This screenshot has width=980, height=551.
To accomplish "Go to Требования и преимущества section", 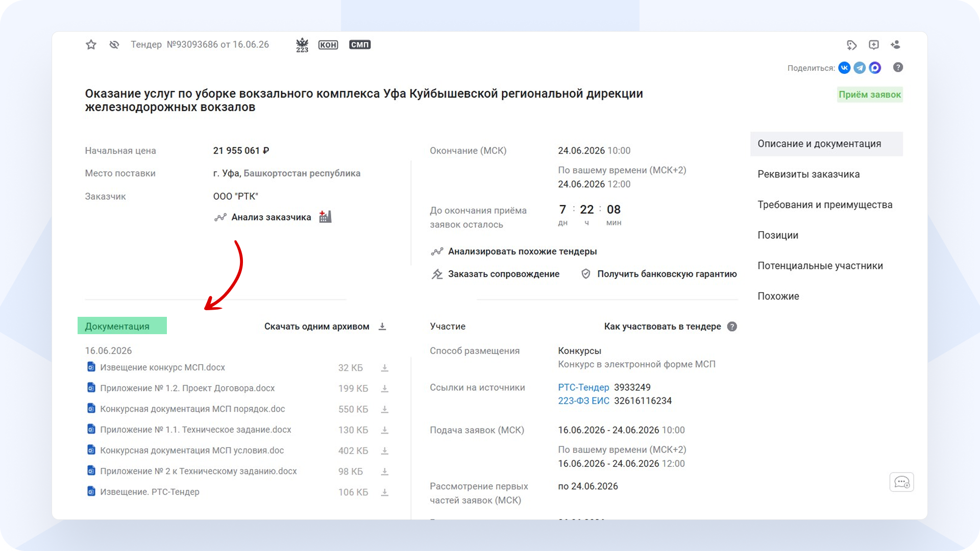I will pyautogui.click(x=825, y=205).
